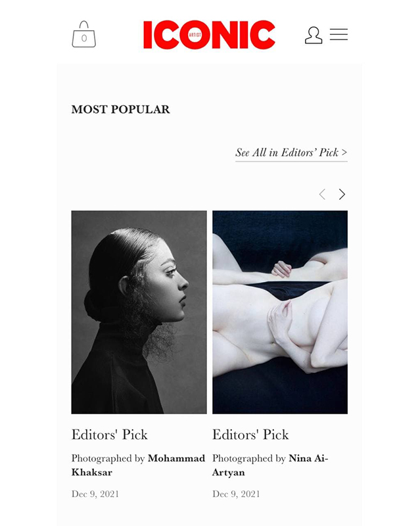Click the Dec 9, 2021 date under Ai-Artyan
420x526 pixels.
tap(236, 494)
